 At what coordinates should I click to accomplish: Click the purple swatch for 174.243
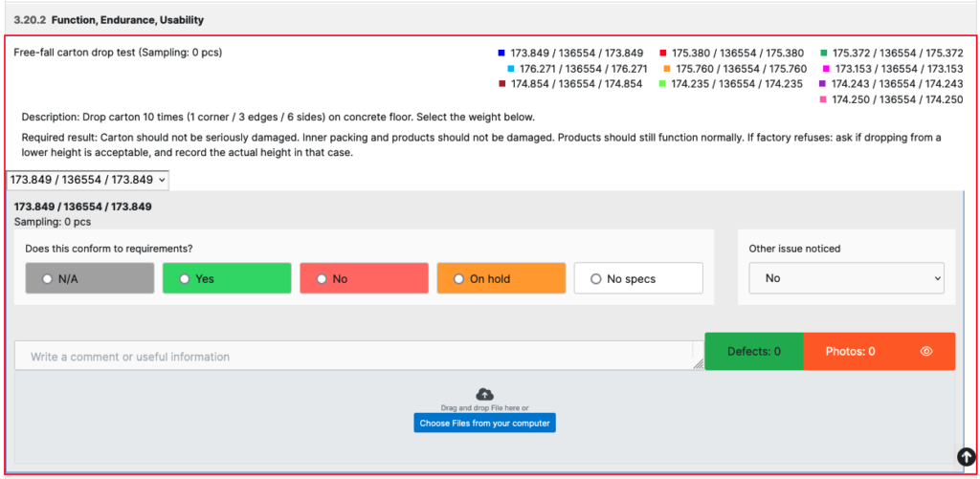pos(822,84)
